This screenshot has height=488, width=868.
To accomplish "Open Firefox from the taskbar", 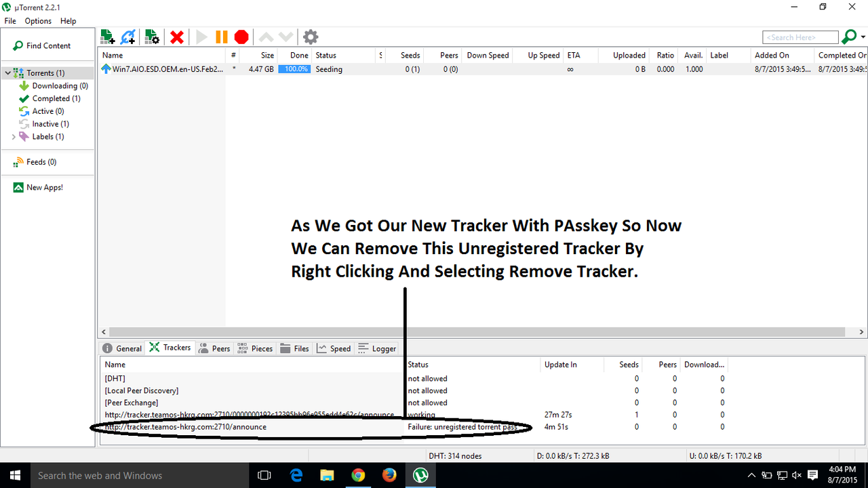I will (x=389, y=475).
